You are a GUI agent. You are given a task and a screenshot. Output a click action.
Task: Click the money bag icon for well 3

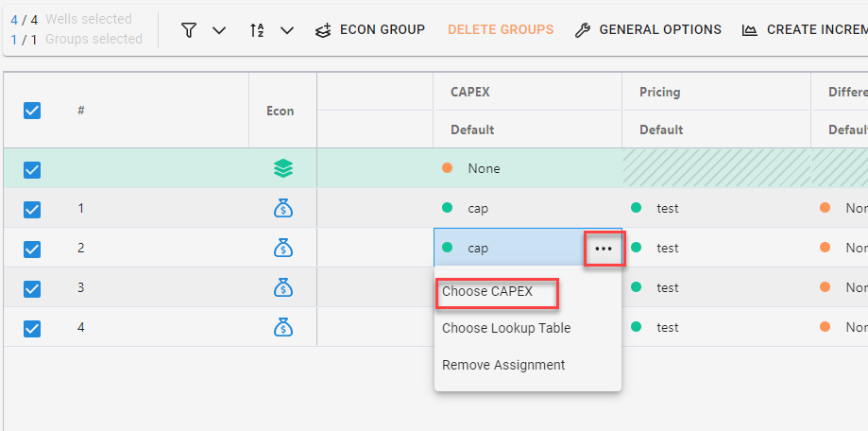(x=282, y=287)
